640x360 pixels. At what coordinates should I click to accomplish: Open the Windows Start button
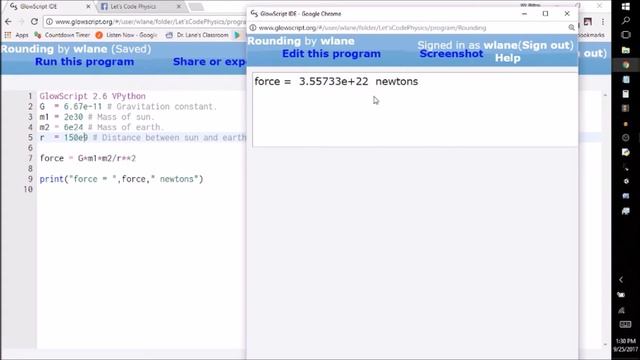pyautogui.click(x=626, y=7)
